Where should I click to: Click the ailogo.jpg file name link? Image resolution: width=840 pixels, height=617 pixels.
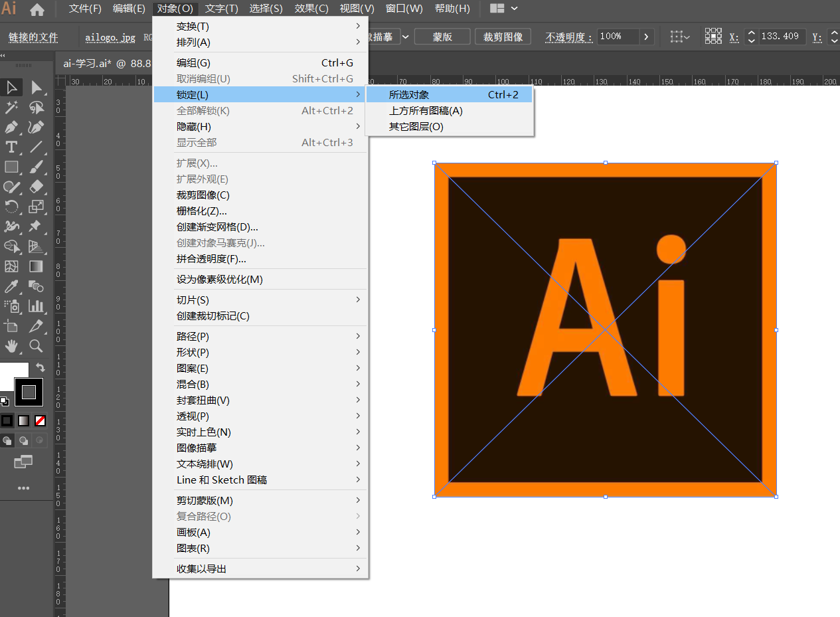110,37
